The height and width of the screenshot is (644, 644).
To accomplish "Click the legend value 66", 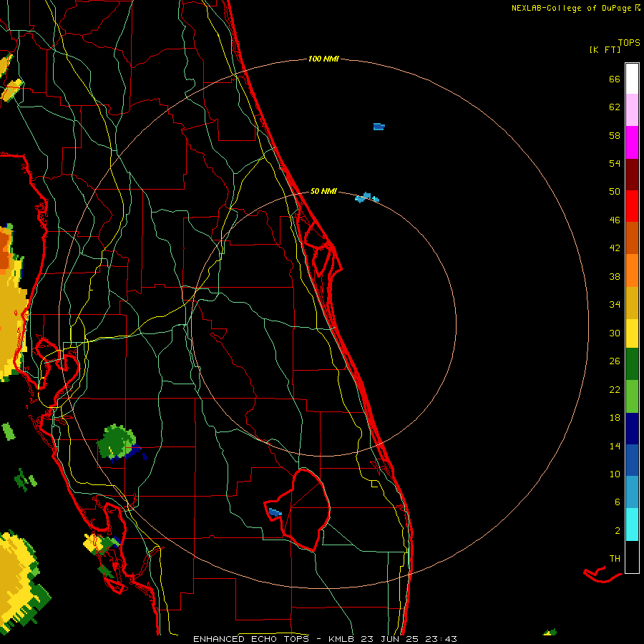I will [x=615, y=79].
